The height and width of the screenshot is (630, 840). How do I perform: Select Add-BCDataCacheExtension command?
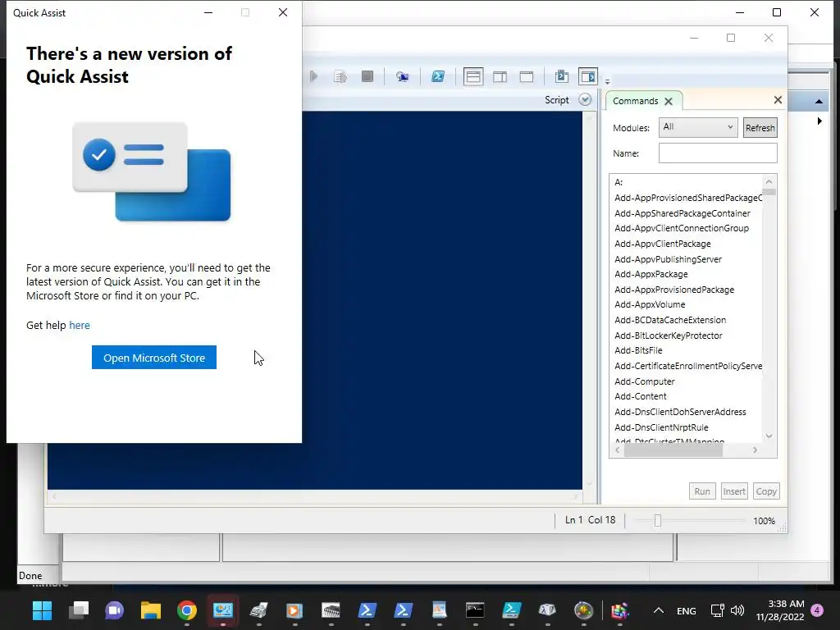(x=670, y=321)
